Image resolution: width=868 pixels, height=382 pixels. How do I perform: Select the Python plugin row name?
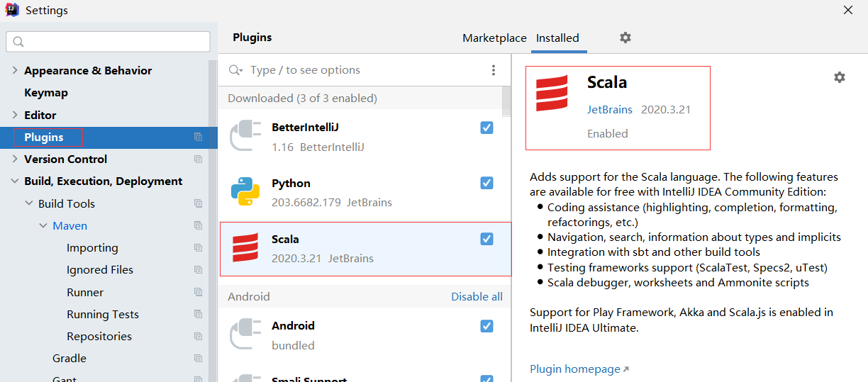291,183
